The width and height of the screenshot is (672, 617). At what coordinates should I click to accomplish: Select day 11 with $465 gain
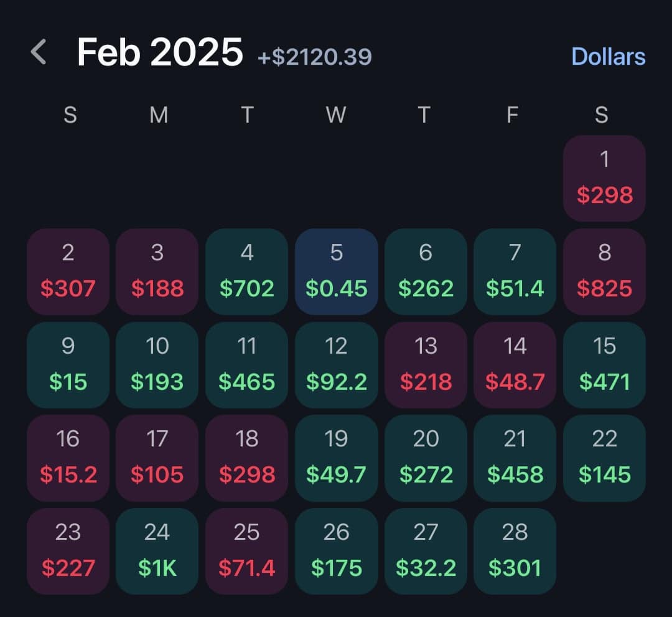tap(246, 365)
